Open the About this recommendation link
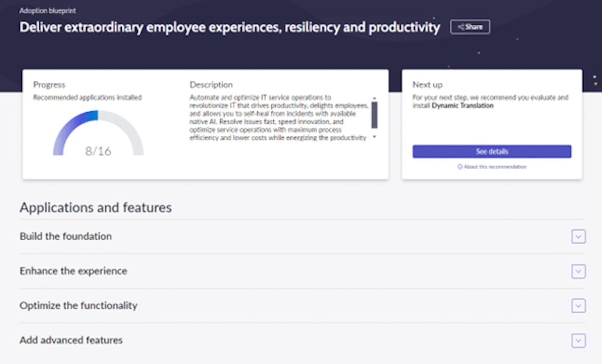This screenshot has width=602, height=364. pyautogui.click(x=492, y=167)
